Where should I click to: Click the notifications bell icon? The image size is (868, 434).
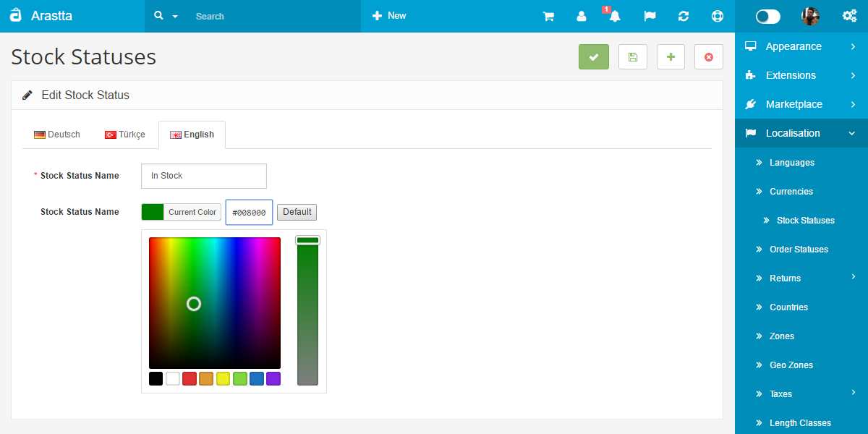pos(615,16)
